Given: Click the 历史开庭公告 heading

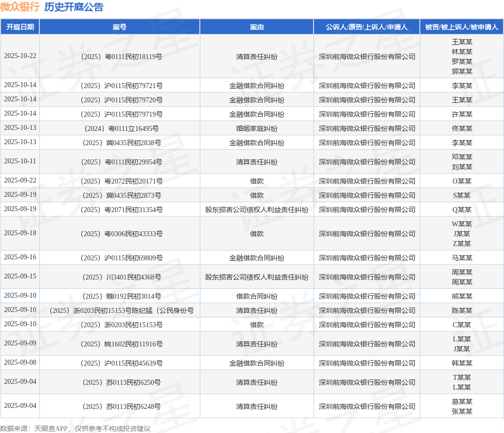Looking at the screenshot, I should coord(74,7).
